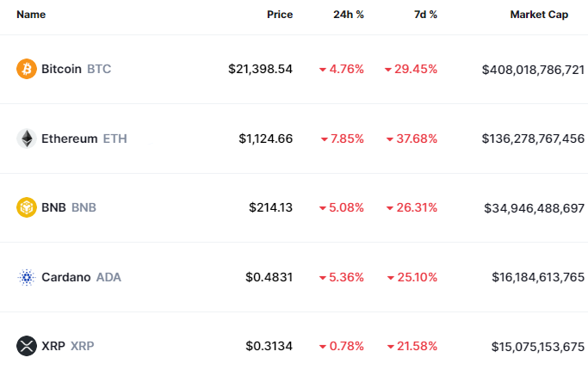The image size is (588, 370).
Task: Click XRP's 24h red down arrow
Action: point(322,347)
